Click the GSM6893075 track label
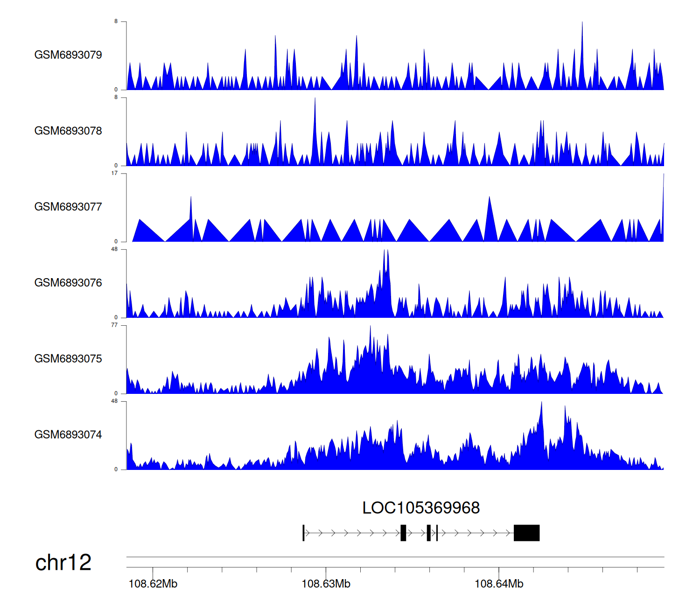This screenshot has height=616, width=700. (68, 359)
